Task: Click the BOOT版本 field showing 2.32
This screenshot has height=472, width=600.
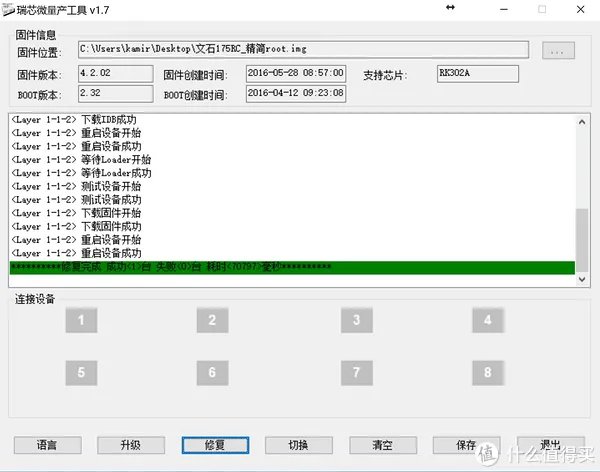Action: (116, 93)
